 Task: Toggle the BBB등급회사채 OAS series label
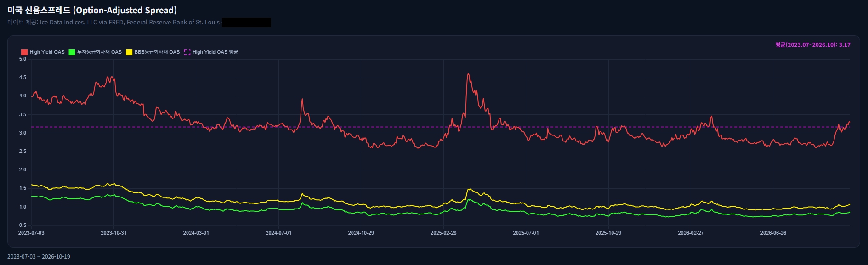tap(157, 52)
